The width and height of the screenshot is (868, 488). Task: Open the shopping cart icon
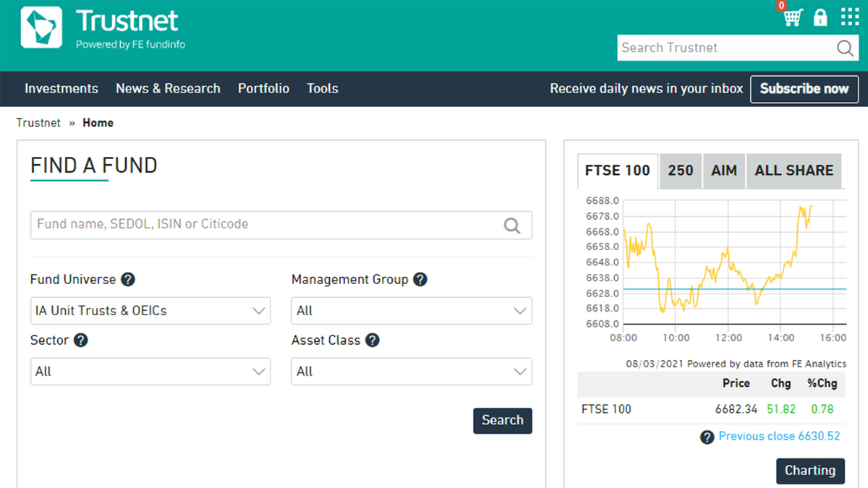coord(794,17)
